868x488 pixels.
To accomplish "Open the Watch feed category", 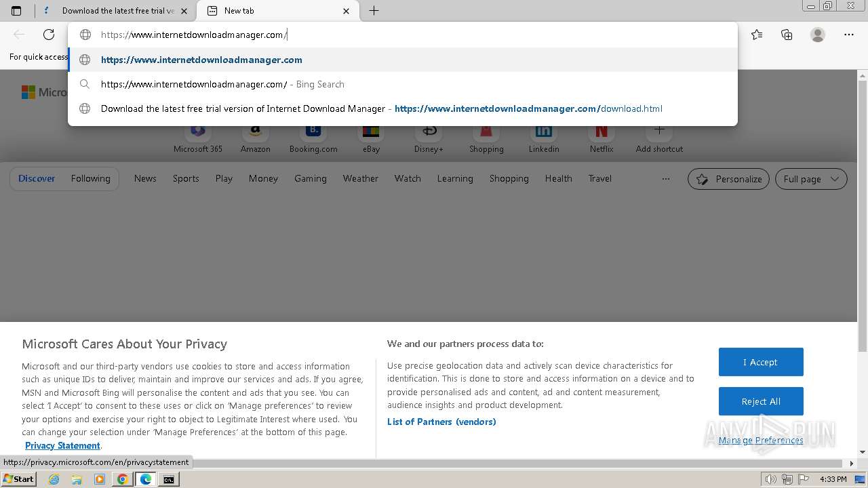I will pos(408,179).
